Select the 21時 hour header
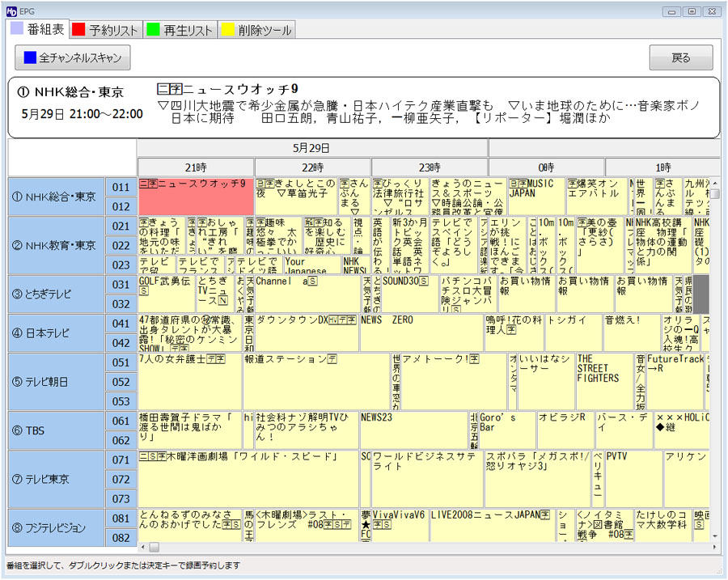The image size is (728, 580). pyautogui.click(x=196, y=167)
